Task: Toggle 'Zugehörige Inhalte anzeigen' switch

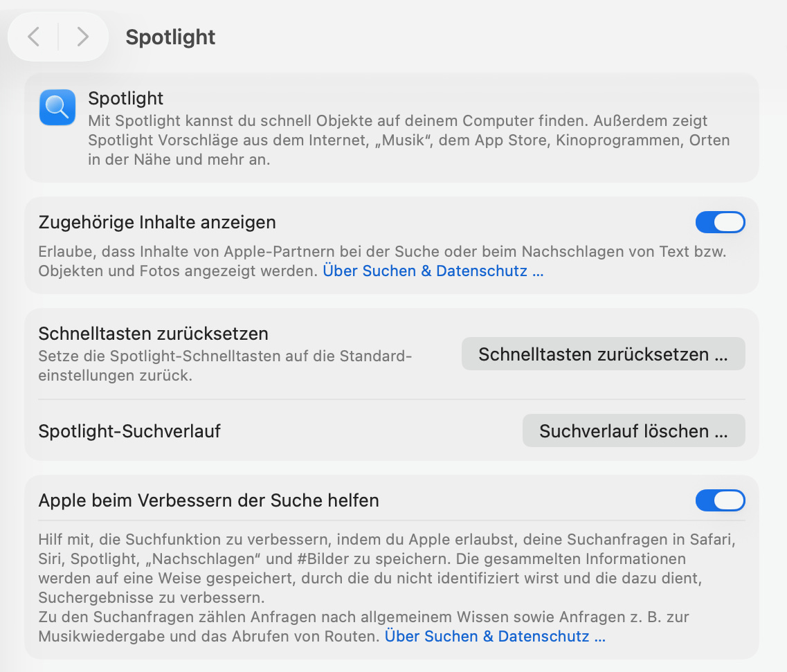Action: (x=720, y=222)
